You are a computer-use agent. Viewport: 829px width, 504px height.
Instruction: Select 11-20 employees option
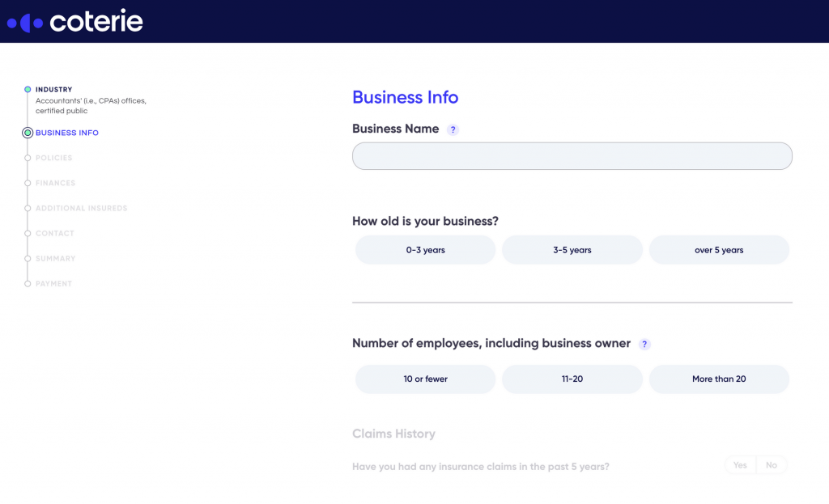click(572, 379)
